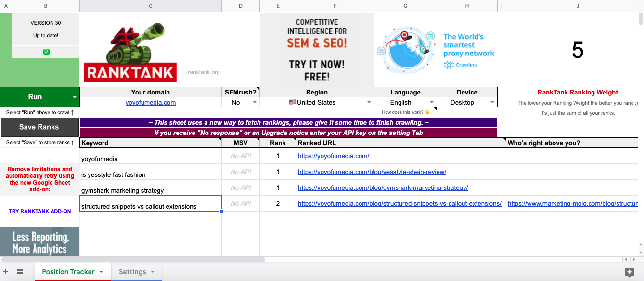Click the Explore icon at bottom right
644x281 pixels.
pos(630,272)
